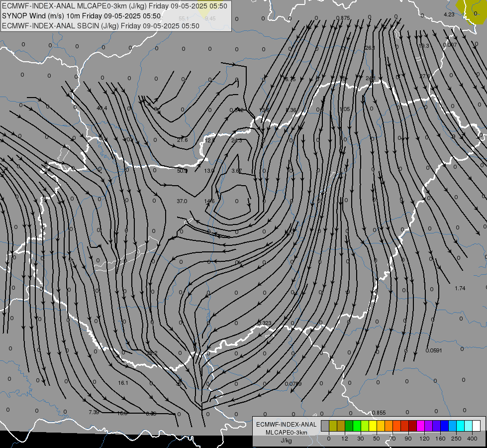Click the map value 16.1
This screenshot has height=448, width=487.
[x=123, y=383]
